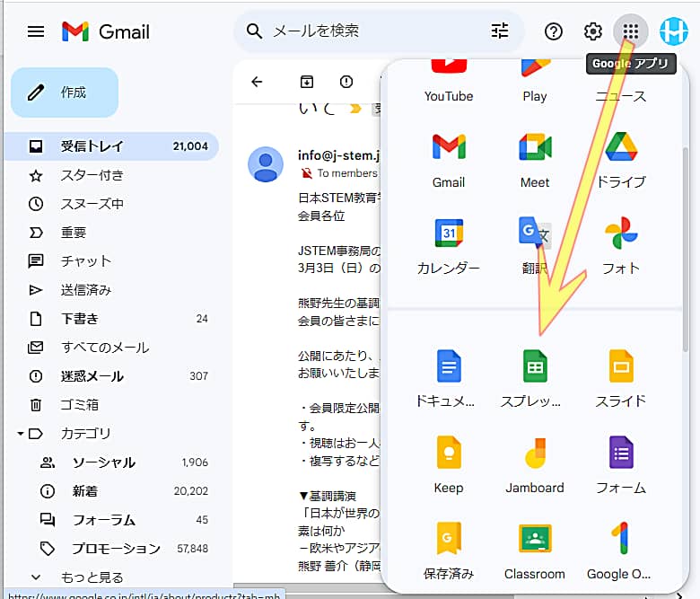This screenshot has width=700, height=599.
Task: Open スプレッドシート app icon
Action: tap(535, 366)
